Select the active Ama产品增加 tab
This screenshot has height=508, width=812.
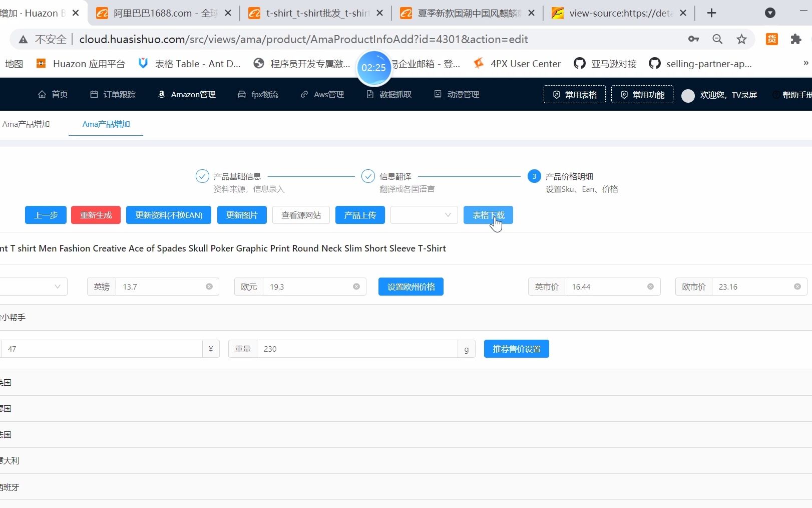click(x=106, y=124)
